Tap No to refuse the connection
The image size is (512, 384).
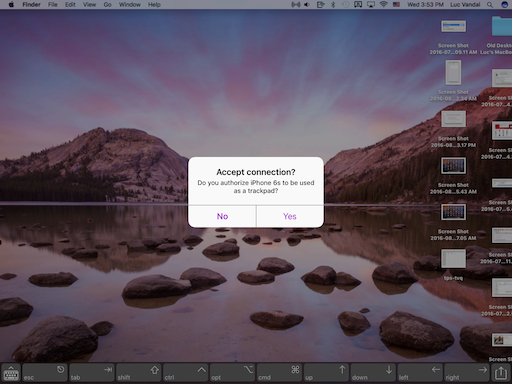(222, 216)
